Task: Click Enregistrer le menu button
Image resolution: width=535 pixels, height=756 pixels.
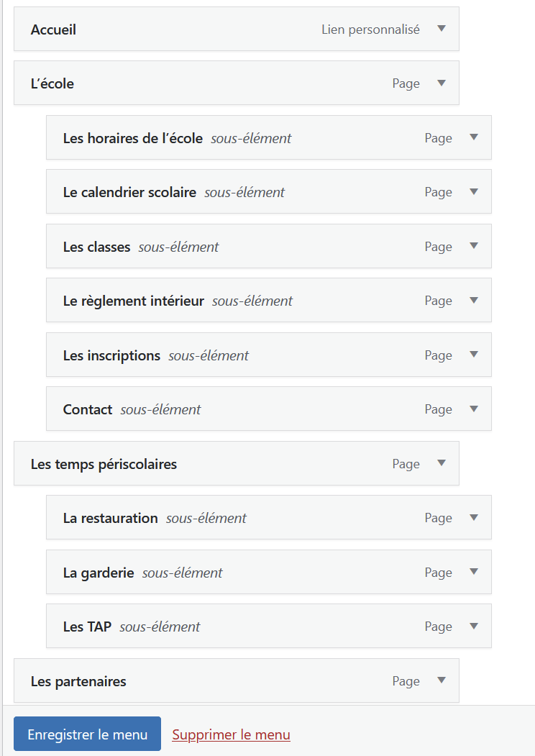Action: click(87, 734)
